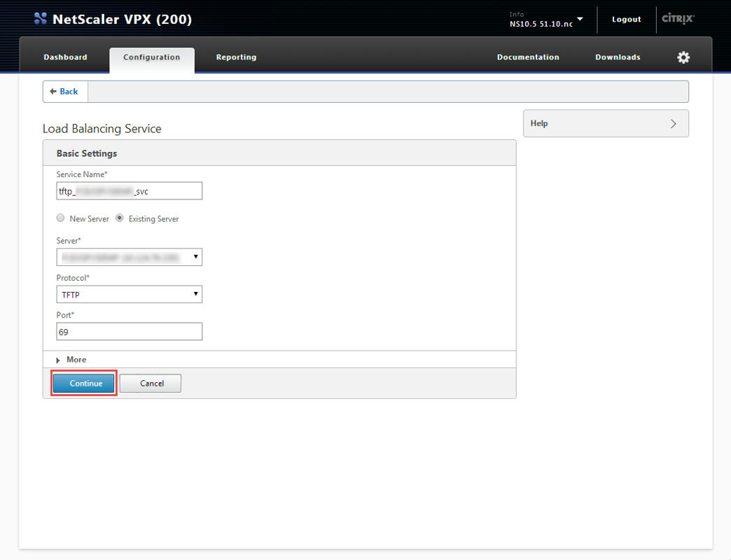The width and height of the screenshot is (731, 560).
Task: Select the Existing Server radio button
Action: coord(120,218)
